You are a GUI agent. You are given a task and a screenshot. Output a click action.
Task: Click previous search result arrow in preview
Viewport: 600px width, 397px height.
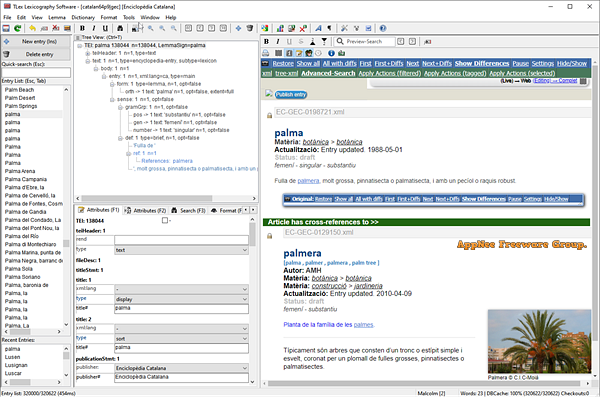click(x=401, y=42)
